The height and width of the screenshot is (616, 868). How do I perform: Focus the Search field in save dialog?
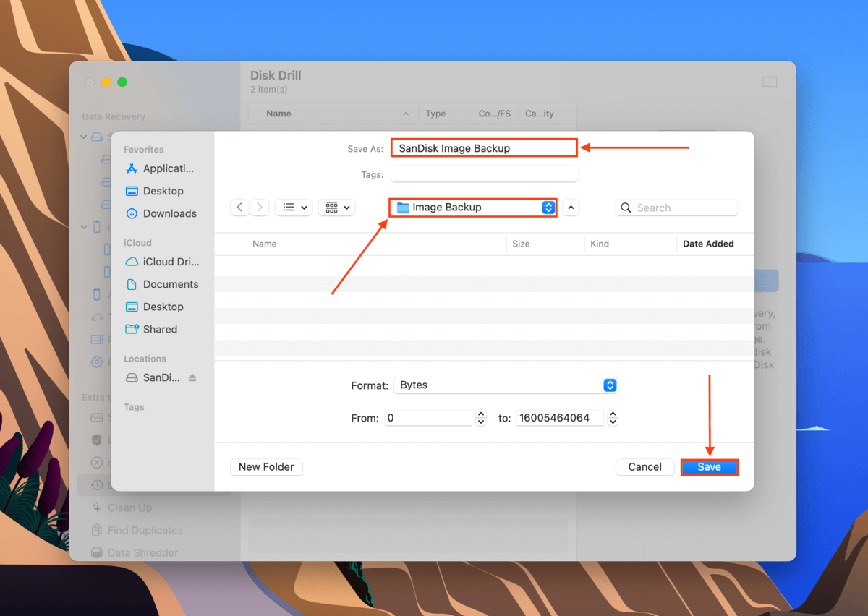676,208
